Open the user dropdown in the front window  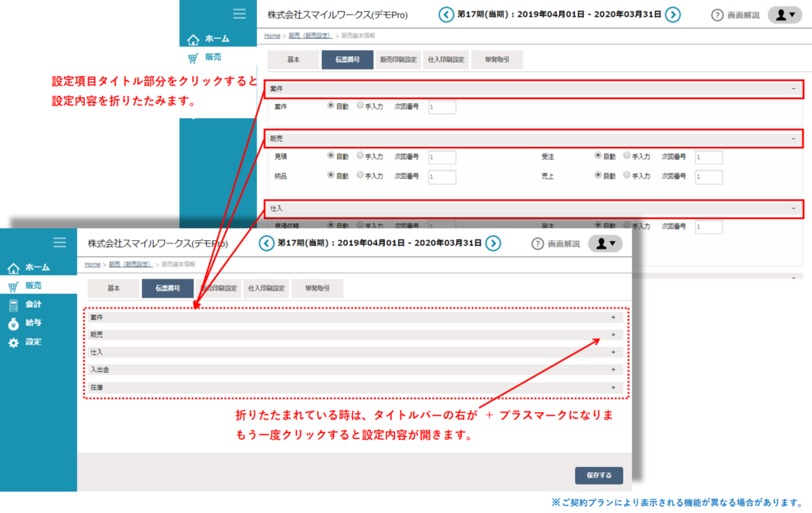605,244
